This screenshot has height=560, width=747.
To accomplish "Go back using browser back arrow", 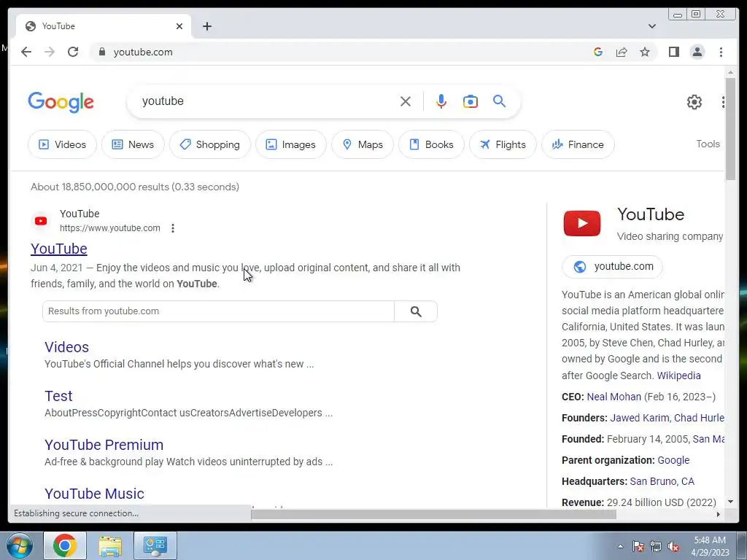I will coord(26,52).
